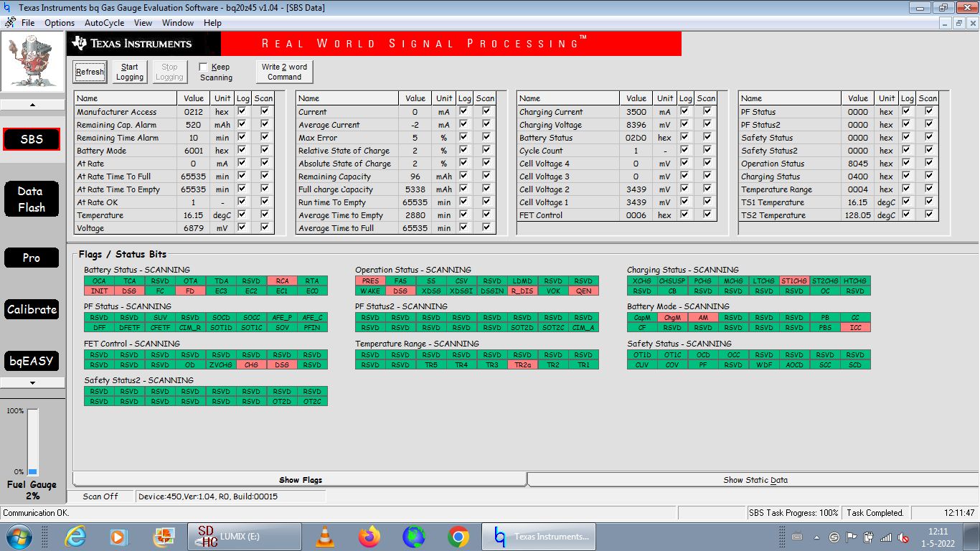Open the Action Center flag icon
980x551 pixels.
852,537
